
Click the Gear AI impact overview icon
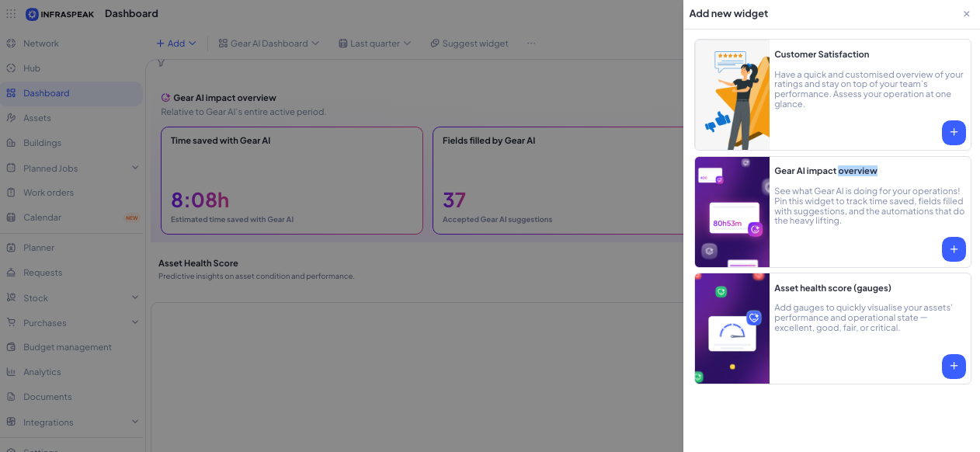(165, 98)
